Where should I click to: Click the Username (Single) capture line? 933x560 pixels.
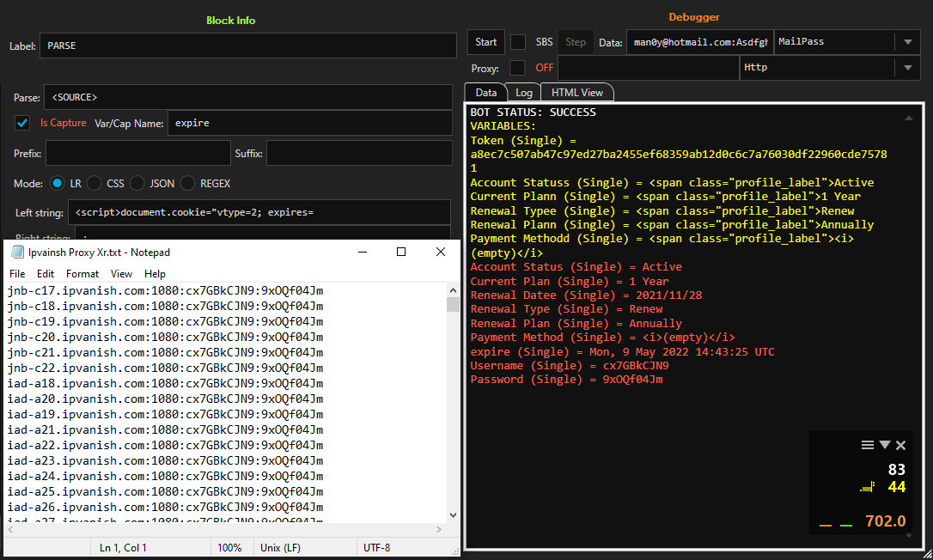pos(570,365)
